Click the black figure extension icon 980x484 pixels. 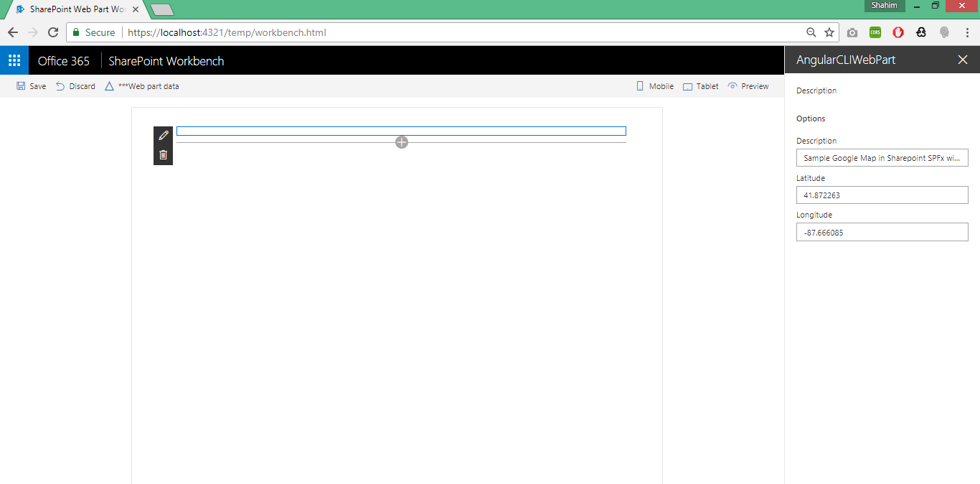click(x=921, y=32)
